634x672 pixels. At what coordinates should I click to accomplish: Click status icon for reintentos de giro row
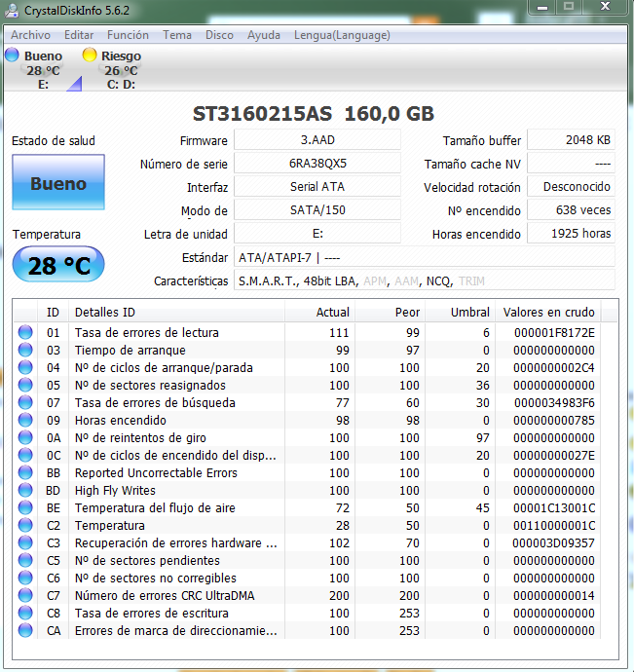pos(25,438)
